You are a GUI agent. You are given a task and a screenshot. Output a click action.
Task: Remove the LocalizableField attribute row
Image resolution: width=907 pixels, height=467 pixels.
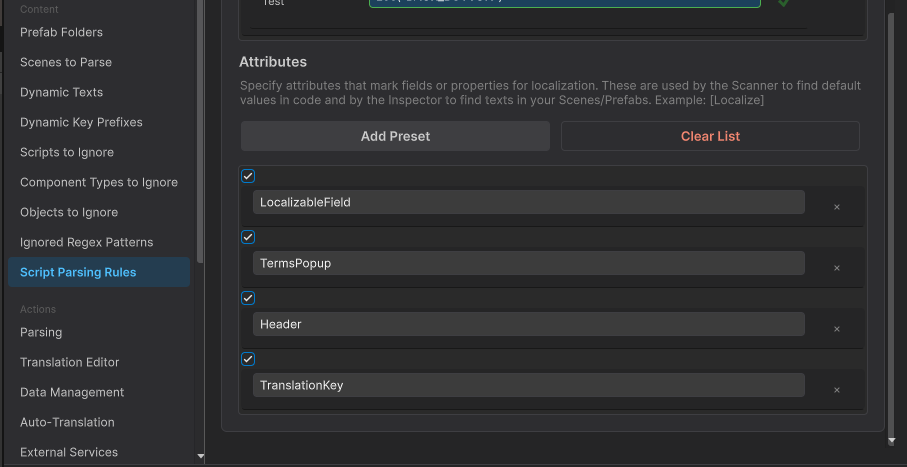tap(836, 207)
